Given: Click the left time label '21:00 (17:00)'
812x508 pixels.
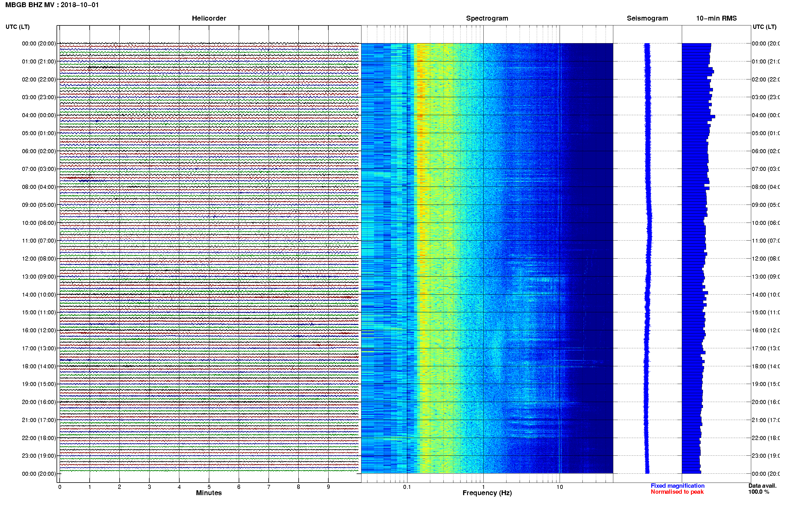Looking at the screenshot, I should 39,420.
